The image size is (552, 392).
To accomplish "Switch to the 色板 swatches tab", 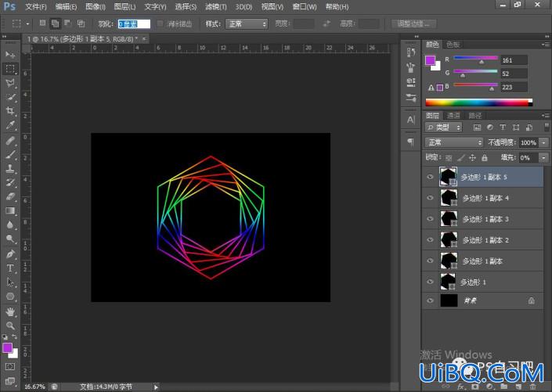I will tap(453, 45).
